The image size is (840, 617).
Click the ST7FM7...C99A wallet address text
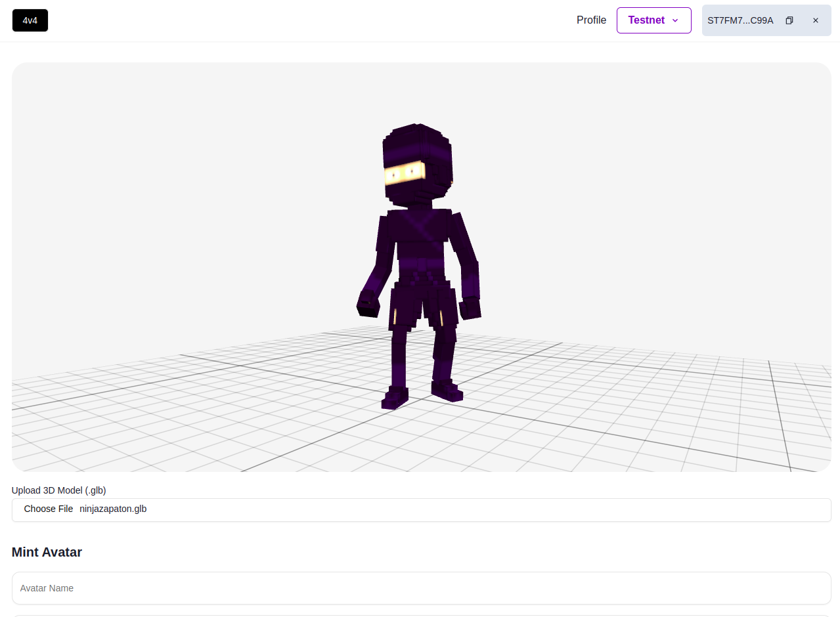point(740,20)
